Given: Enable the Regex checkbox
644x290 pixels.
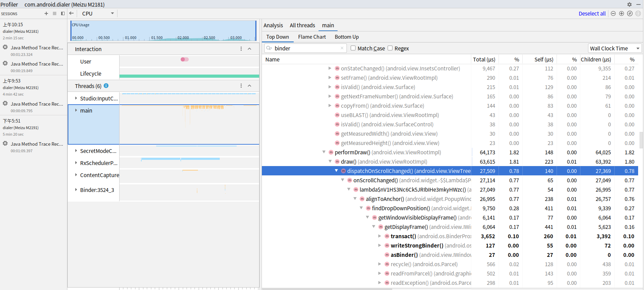Looking at the screenshot, I should pyautogui.click(x=390, y=48).
